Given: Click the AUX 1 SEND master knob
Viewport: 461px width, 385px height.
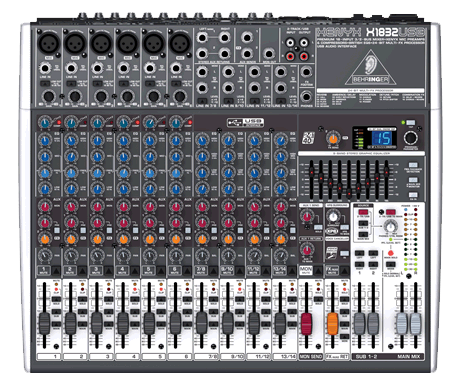Looking at the screenshot, I should [x=307, y=217].
